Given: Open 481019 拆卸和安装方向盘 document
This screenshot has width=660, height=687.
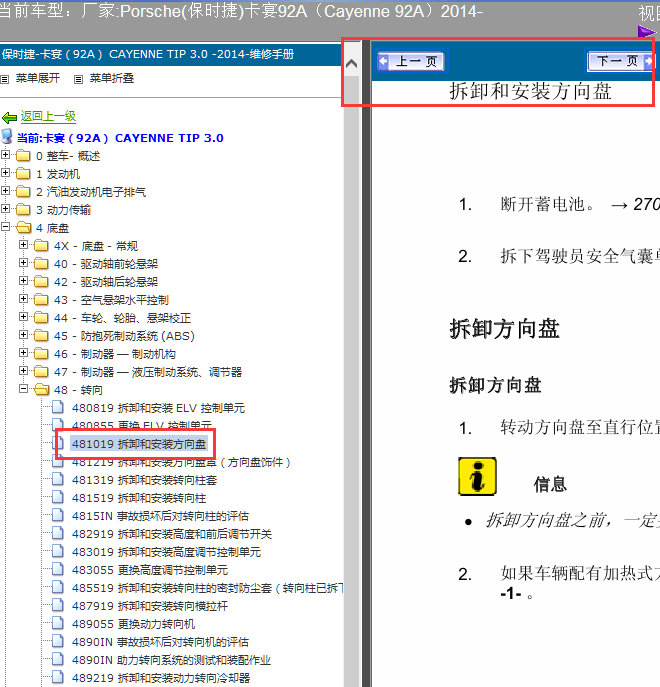Looking at the screenshot, I should 139,444.
